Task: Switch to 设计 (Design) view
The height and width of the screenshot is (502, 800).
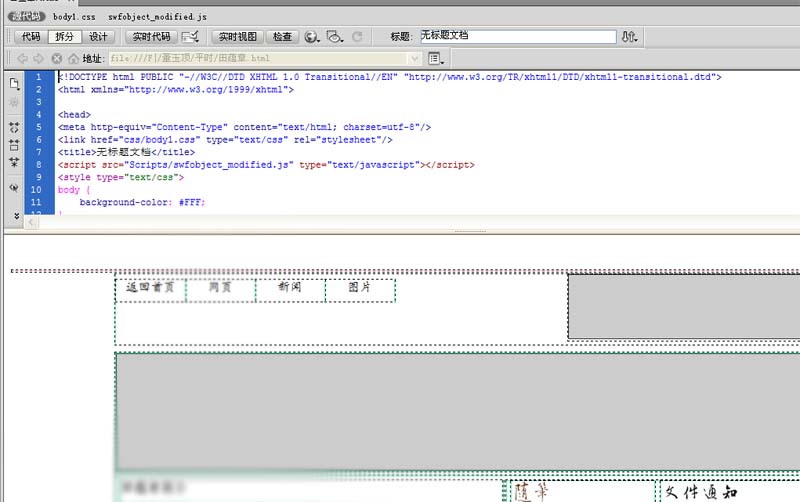Action: point(98,37)
